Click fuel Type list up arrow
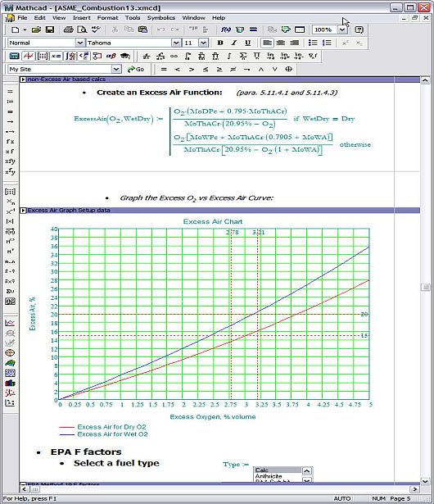Viewport: 434px width, 504px height. (307, 471)
